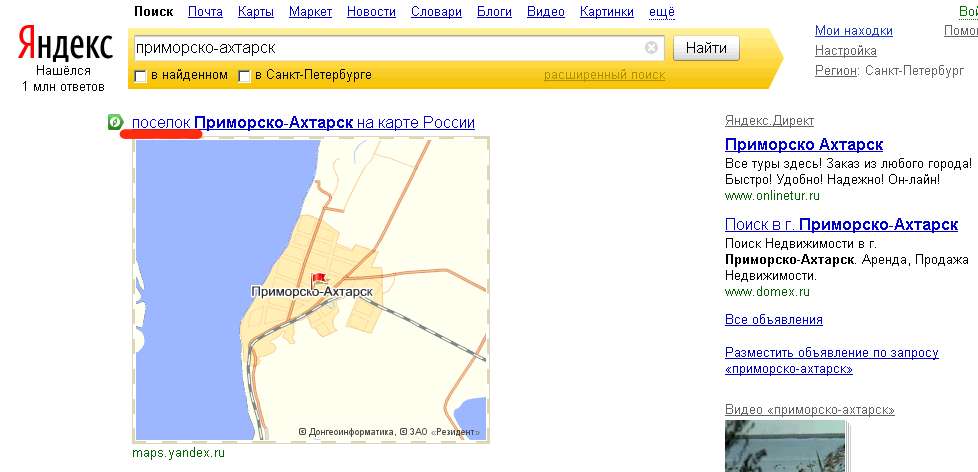The width and height of the screenshot is (978, 472).
Task: Open the Яндекс.Директ link
Action: (x=769, y=121)
